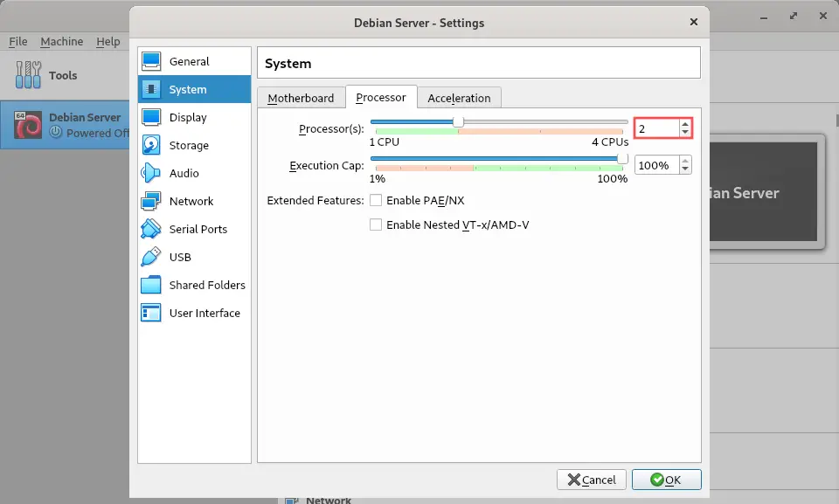Image resolution: width=839 pixels, height=504 pixels.
Task: Select Display category label
Action: [188, 117]
